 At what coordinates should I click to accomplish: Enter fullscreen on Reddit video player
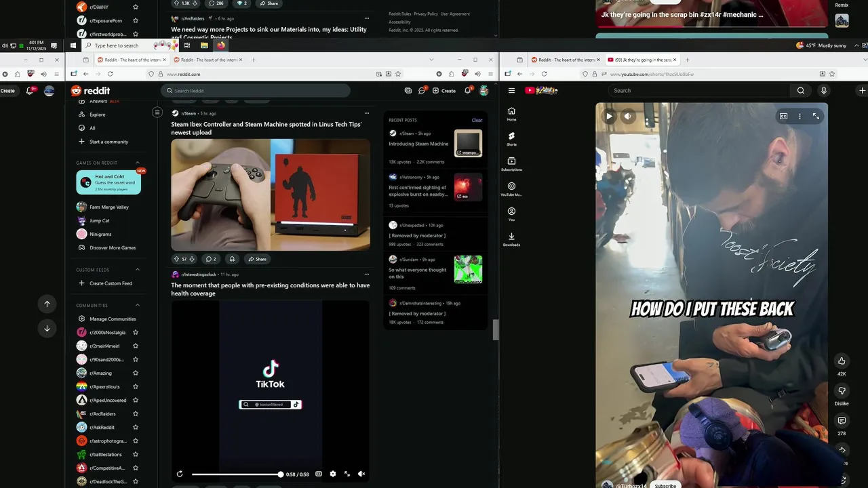(x=347, y=474)
